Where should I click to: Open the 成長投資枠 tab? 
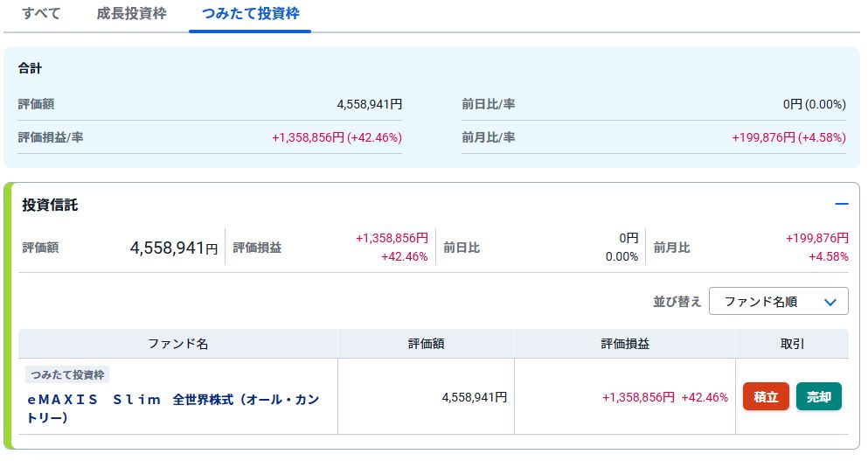pos(131,13)
